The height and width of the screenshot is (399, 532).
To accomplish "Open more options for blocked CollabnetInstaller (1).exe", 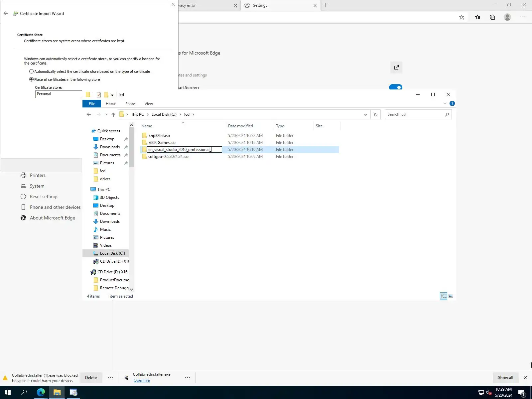I will tap(110, 378).
